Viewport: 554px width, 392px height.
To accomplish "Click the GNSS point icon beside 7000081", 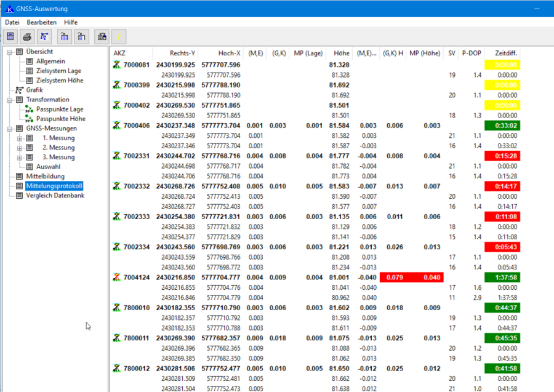I will (x=116, y=65).
